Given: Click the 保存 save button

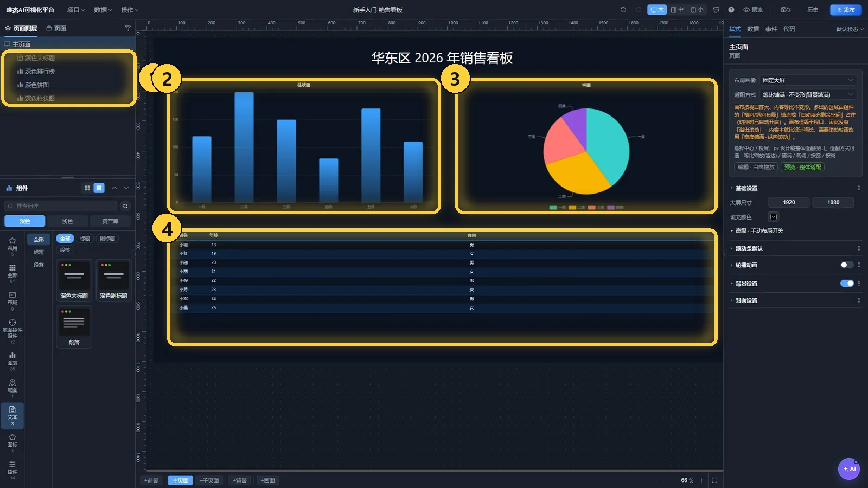Looking at the screenshot, I should (786, 10).
